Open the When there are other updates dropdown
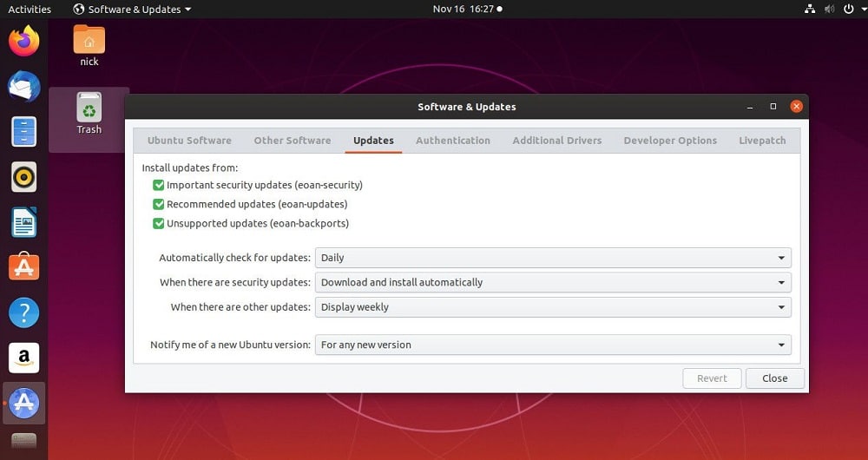The height and width of the screenshot is (460, 868). [553, 307]
